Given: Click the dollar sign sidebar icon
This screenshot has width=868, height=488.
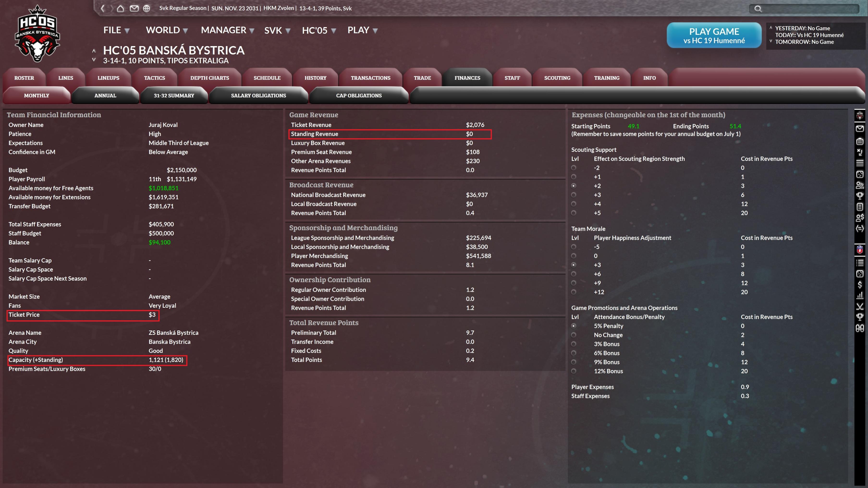Looking at the screenshot, I should tap(860, 285).
